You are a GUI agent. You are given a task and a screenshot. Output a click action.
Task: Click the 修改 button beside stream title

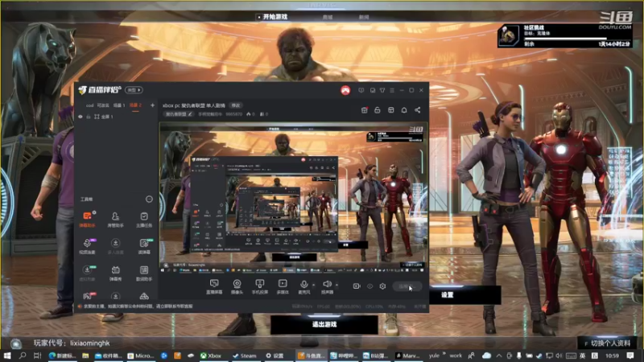[x=236, y=105]
